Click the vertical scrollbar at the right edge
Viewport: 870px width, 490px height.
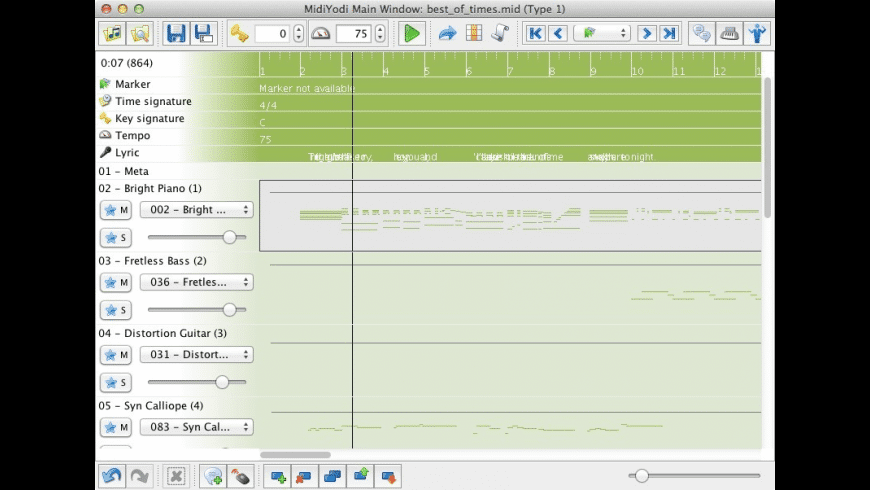click(x=767, y=147)
